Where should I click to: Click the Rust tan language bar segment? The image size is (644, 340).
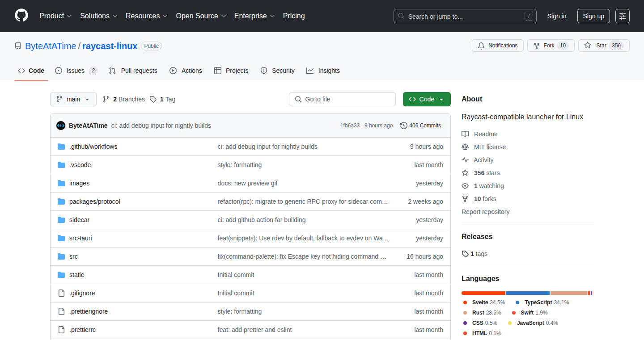coord(568,293)
